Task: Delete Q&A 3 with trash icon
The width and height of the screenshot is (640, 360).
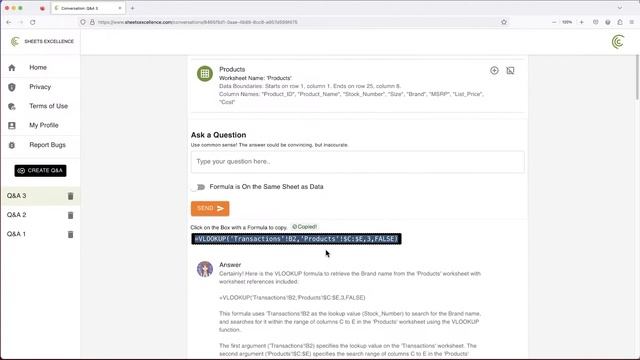Action: (70, 196)
